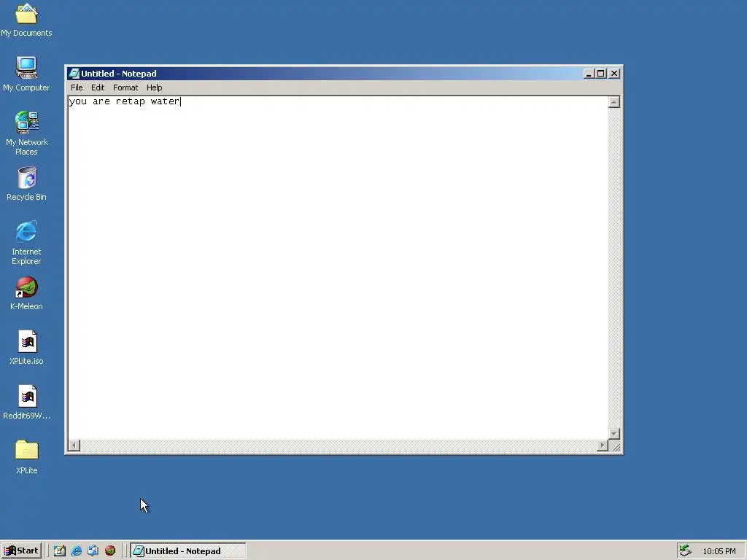747x560 pixels.
Task: Maximize the Notepad window
Action: [601, 74]
